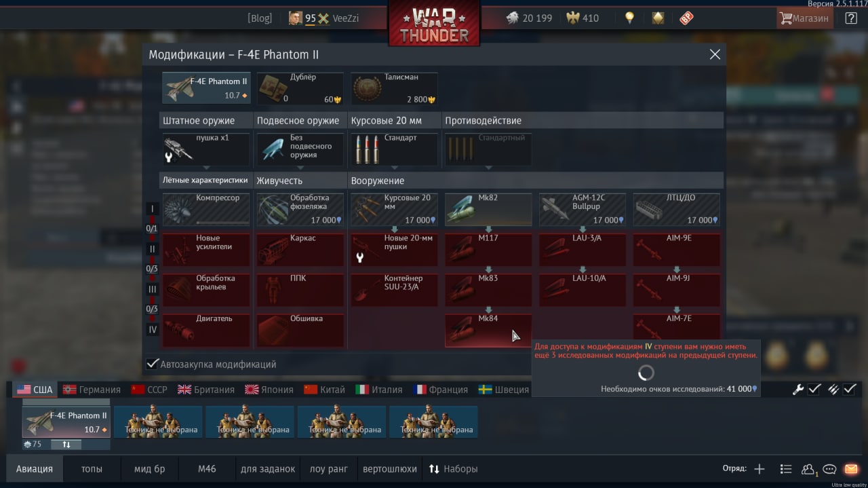Open the mail envelope icon
Viewport: 868px width, 488px height.
click(x=851, y=469)
